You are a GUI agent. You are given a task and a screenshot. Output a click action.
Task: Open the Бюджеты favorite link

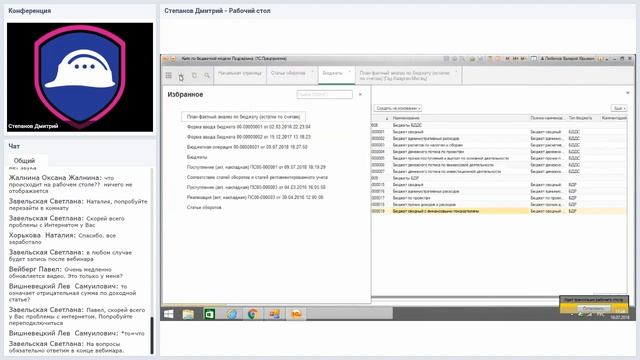(x=197, y=157)
